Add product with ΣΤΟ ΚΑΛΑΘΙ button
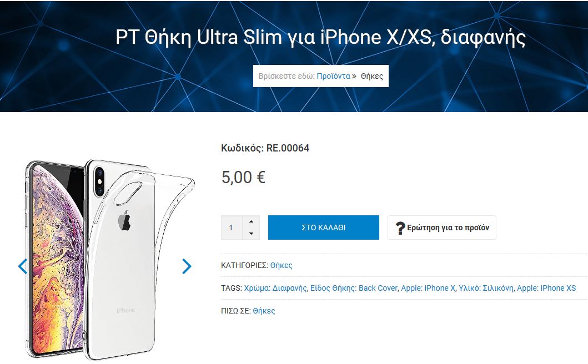Screen dimensions: 588x364 click(x=324, y=228)
